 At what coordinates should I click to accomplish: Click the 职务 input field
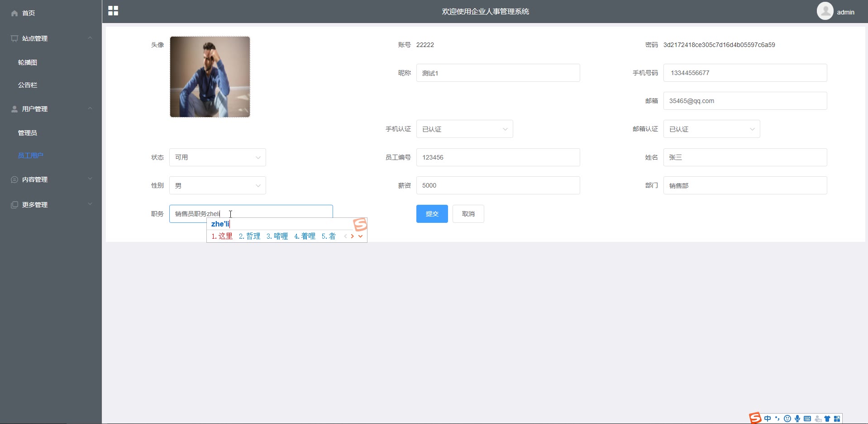[251, 214]
